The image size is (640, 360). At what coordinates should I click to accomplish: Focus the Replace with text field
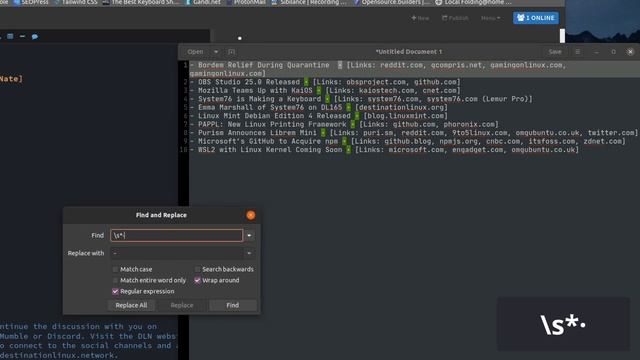(x=176, y=253)
